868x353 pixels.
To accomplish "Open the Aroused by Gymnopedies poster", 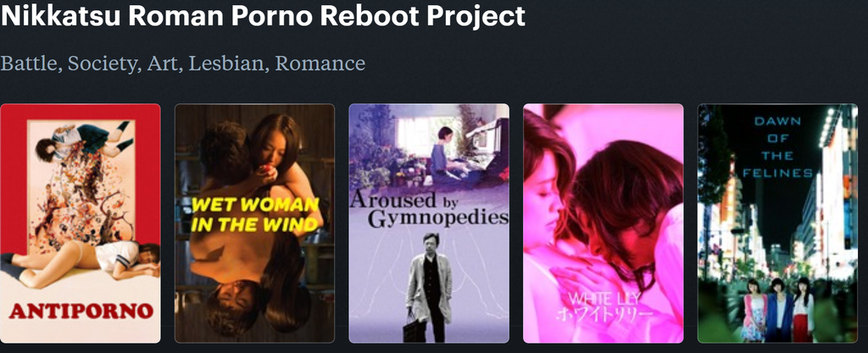I will pos(429,223).
